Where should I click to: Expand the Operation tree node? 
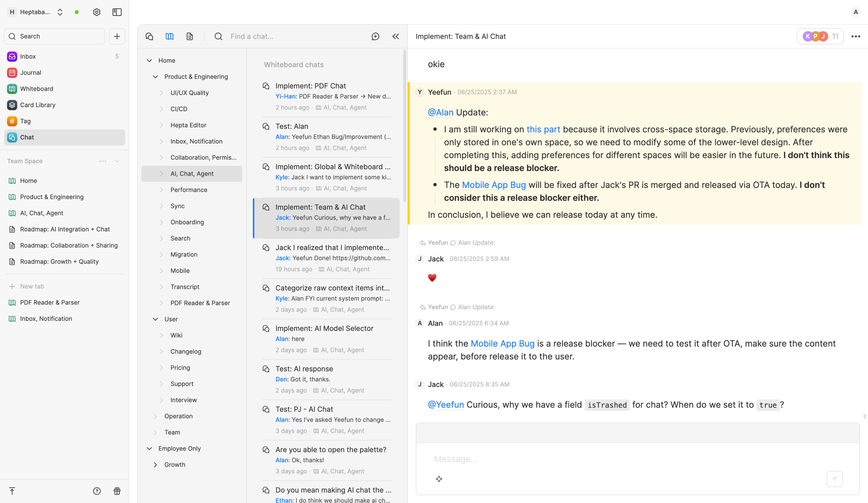tap(155, 416)
